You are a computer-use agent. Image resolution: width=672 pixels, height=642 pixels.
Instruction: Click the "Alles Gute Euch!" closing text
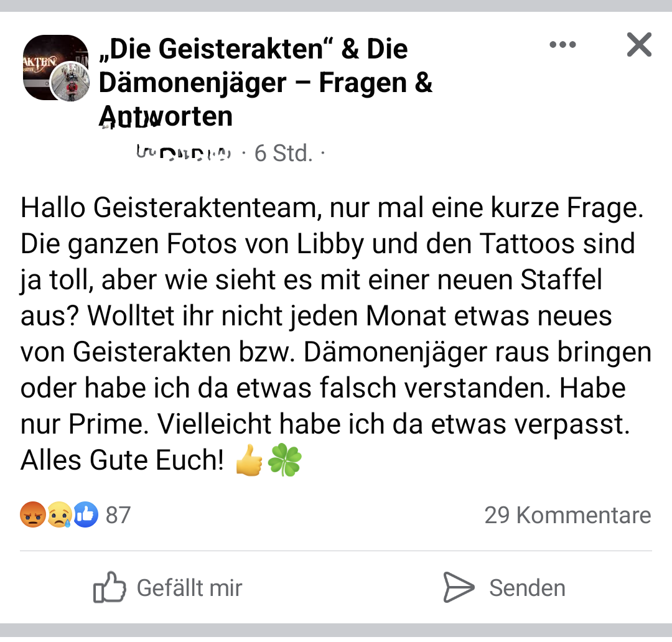coord(122,460)
